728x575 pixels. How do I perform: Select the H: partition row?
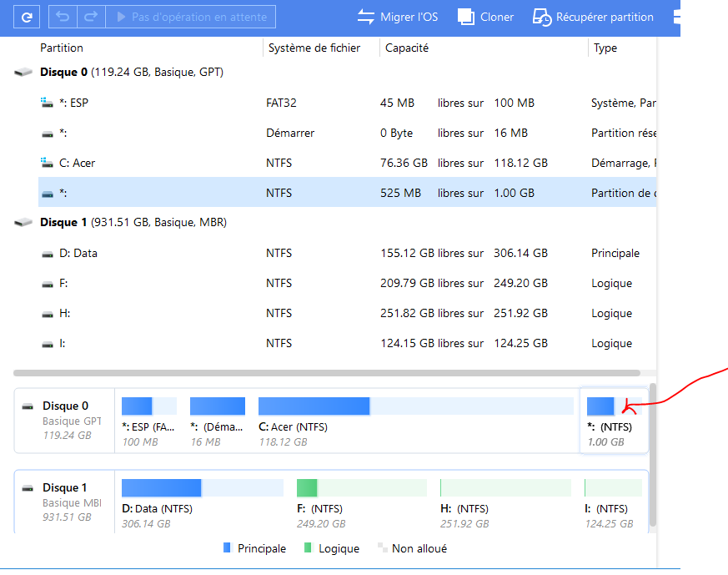click(x=347, y=314)
